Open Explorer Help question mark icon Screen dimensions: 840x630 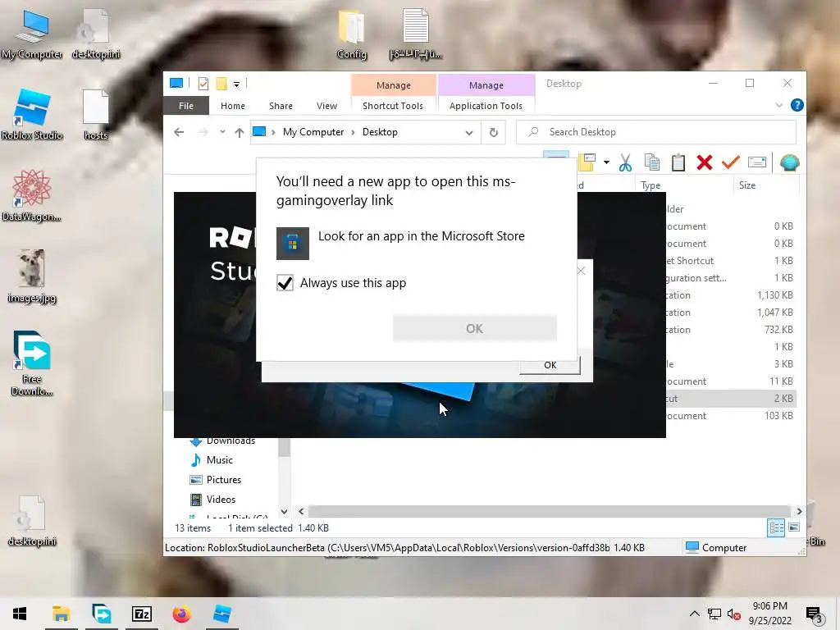[x=797, y=105]
